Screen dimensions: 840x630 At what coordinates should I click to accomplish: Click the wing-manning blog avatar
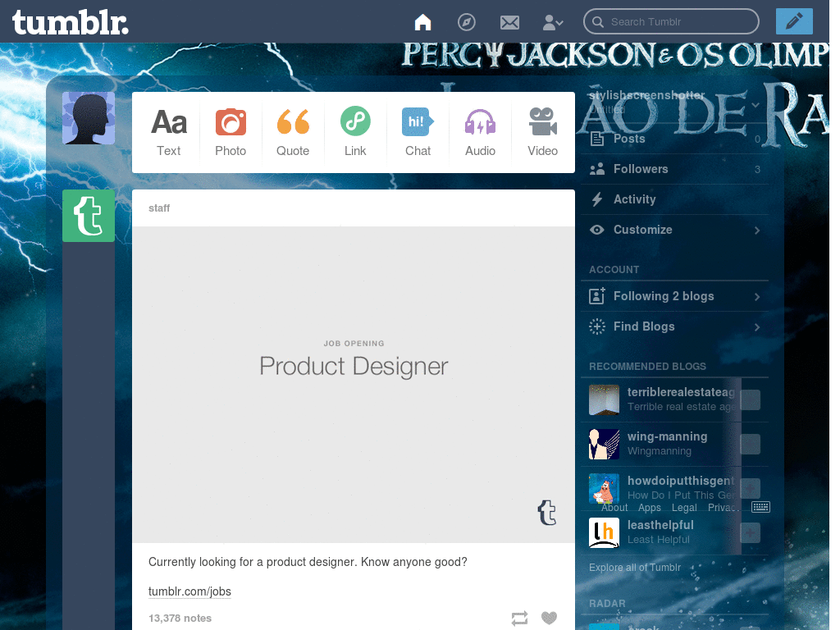click(x=605, y=444)
